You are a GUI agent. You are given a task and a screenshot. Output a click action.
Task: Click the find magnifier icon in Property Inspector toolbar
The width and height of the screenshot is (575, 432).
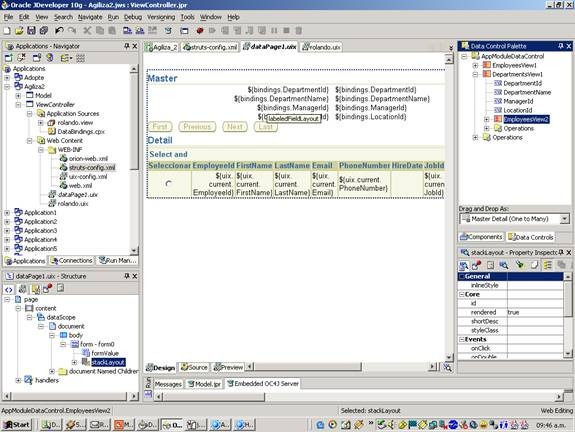(x=503, y=265)
